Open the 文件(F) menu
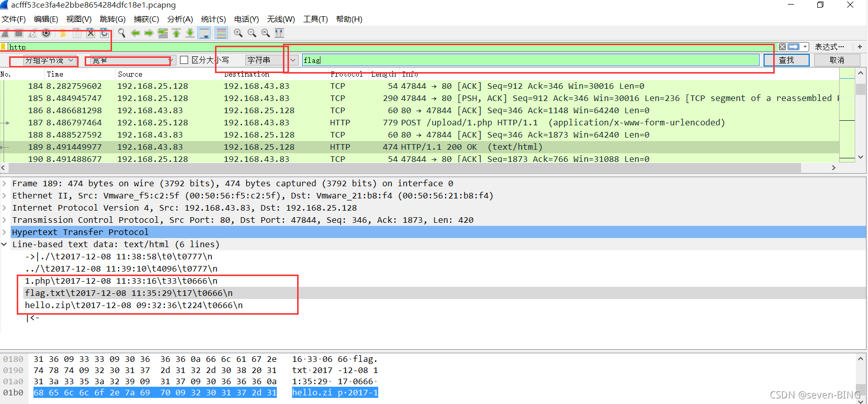Screen dimensions: 868x404 click(x=14, y=19)
